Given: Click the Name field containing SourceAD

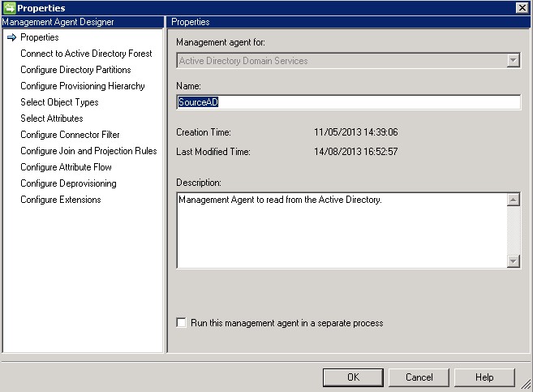Looking at the screenshot, I should pyautogui.click(x=348, y=102).
